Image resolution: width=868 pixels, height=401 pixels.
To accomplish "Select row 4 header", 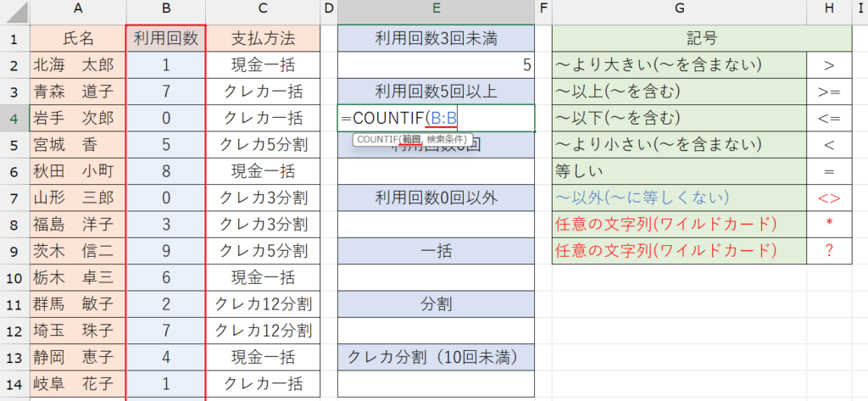I will pyautogui.click(x=15, y=119).
